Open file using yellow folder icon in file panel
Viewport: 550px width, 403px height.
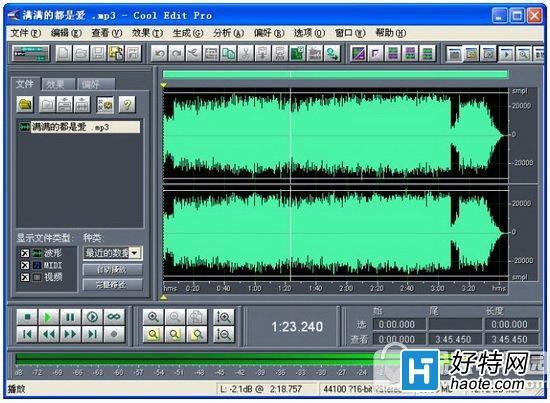tap(25, 104)
